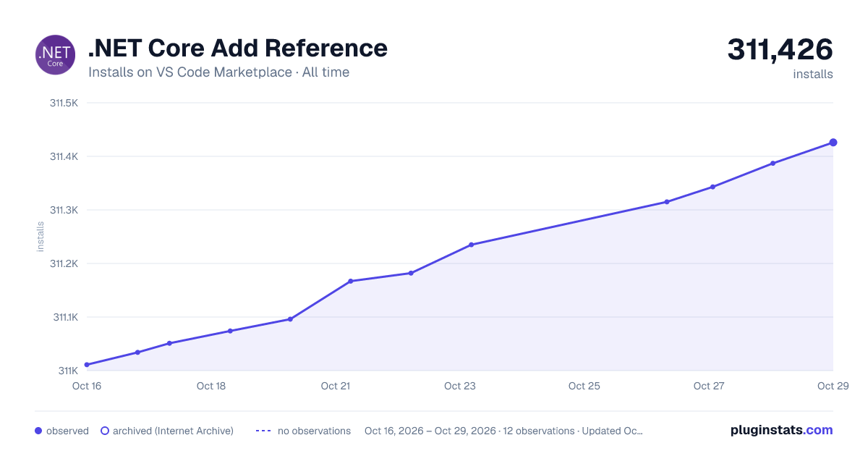
Task: Click the 'Oct 23' x-axis label
Action: (460, 386)
